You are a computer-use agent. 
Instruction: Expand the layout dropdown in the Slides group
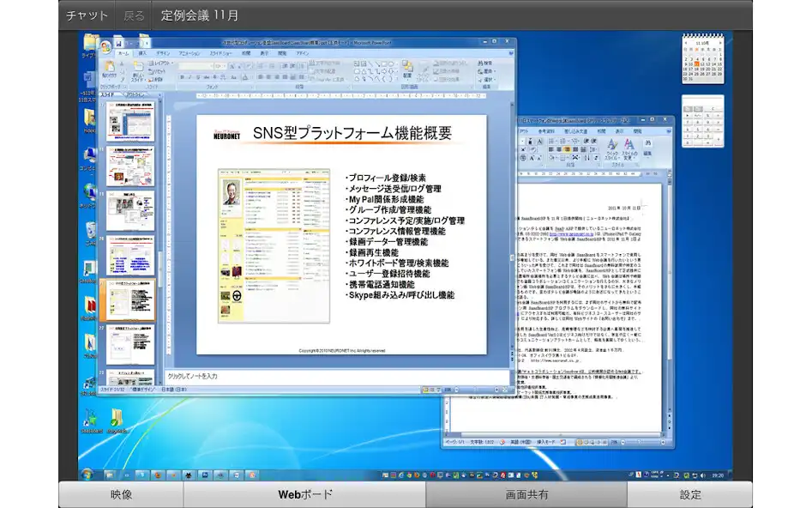(x=168, y=63)
